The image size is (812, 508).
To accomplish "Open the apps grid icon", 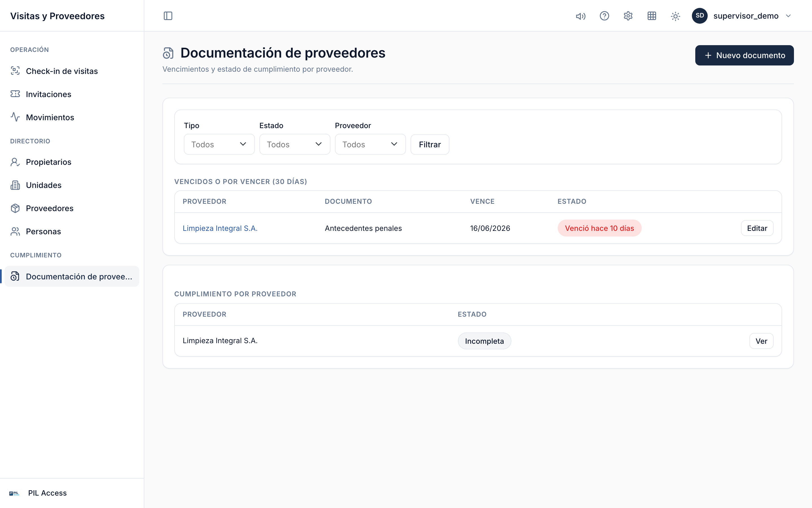I will tap(652, 16).
